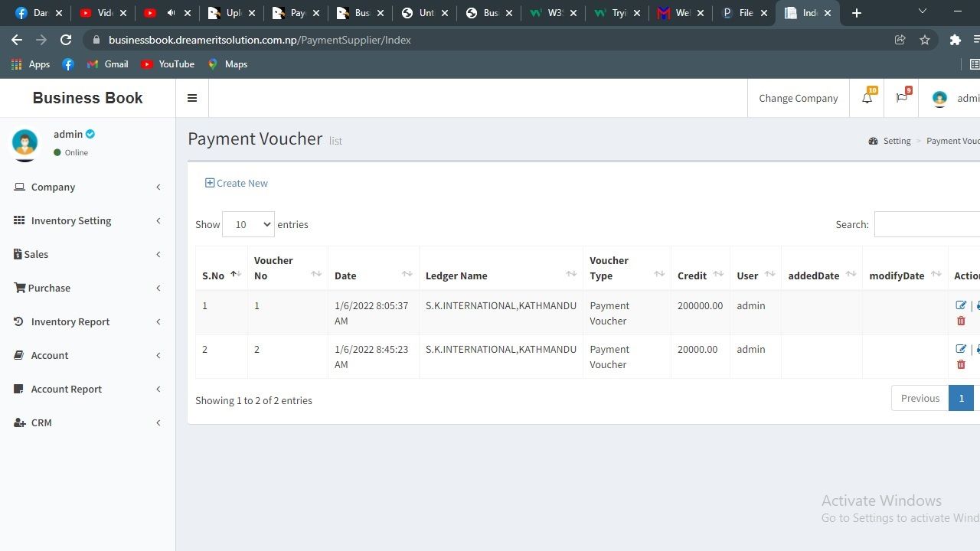
Task: Bookmark this page with star icon
Action: click(x=925, y=40)
